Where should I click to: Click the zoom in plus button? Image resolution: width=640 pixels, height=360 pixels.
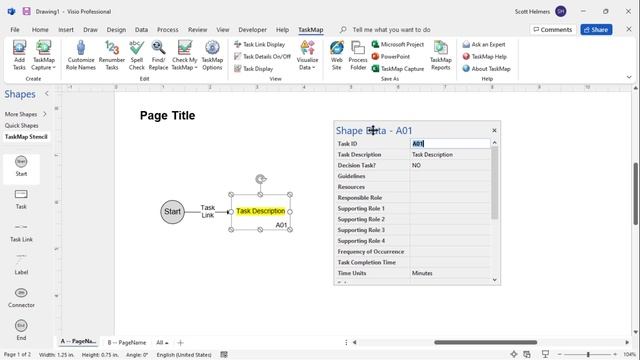(615, 354)
